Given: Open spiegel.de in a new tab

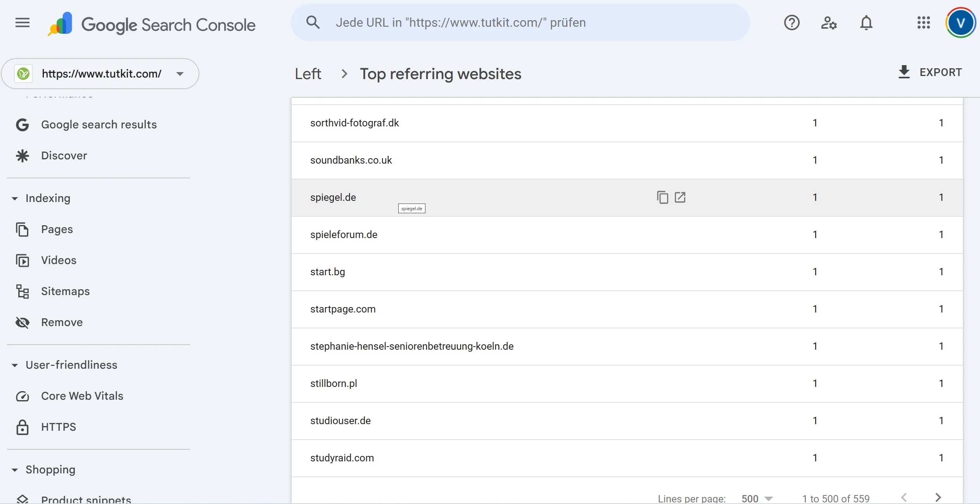Looking at the screenshot, I should 680,197.
